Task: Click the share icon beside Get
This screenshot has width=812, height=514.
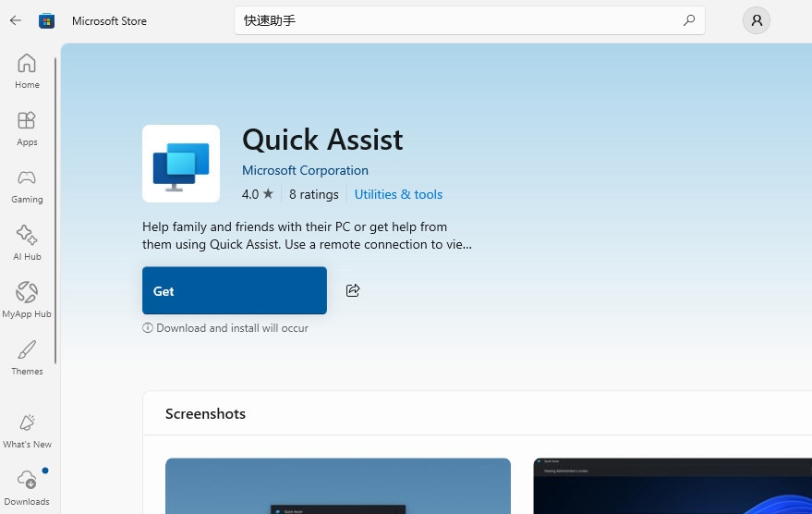Action: (x=353, y=290)
